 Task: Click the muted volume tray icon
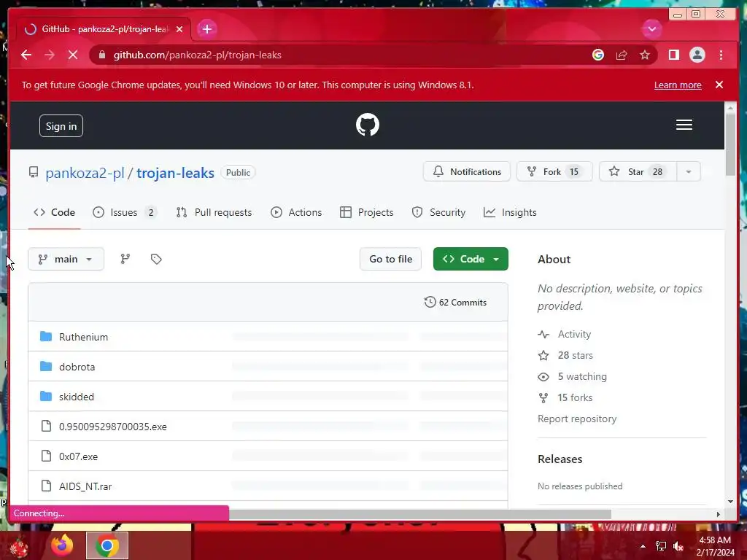(x=678, y=546)
